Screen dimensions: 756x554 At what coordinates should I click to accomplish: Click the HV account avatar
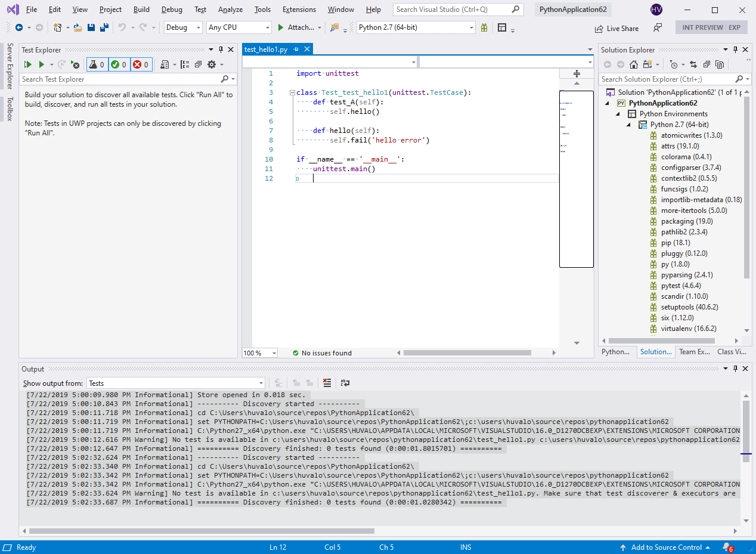(x=656, y=10)
